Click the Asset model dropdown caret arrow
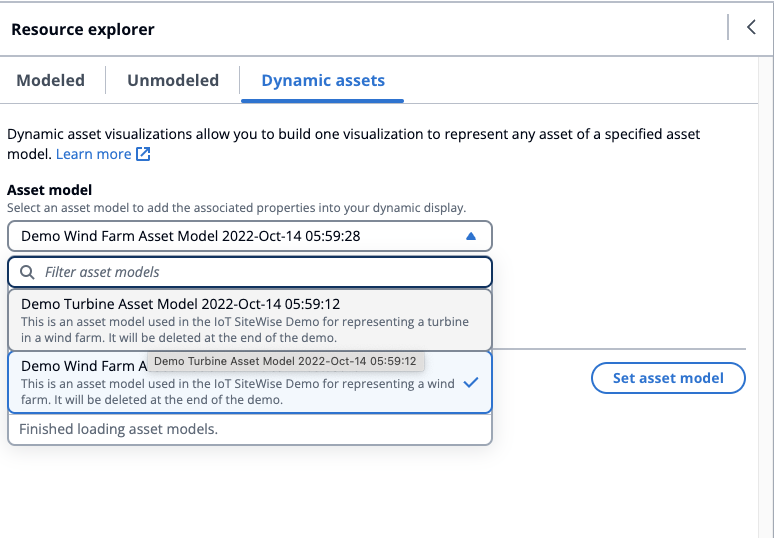Screen dimensions: 774x538 point(472,236)
